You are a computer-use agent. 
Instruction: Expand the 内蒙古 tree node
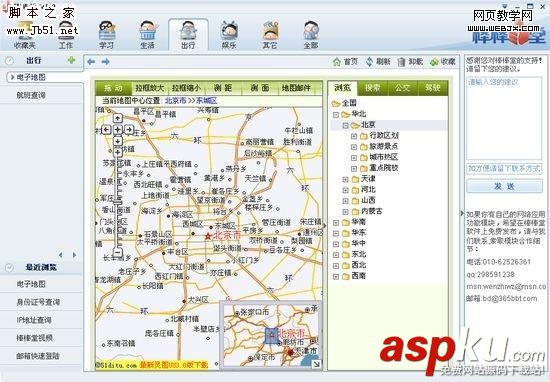pyautogui.click(x=346, y=212)
